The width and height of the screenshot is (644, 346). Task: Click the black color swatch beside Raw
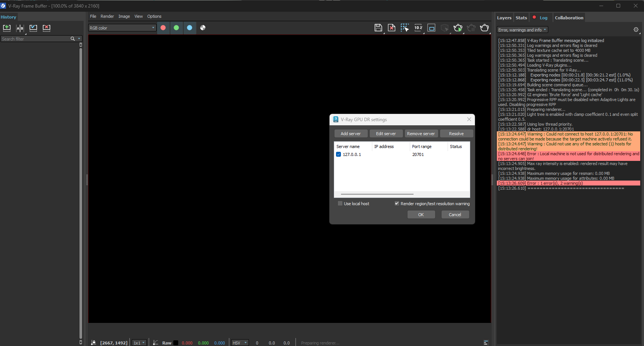[x=176, y=343]
